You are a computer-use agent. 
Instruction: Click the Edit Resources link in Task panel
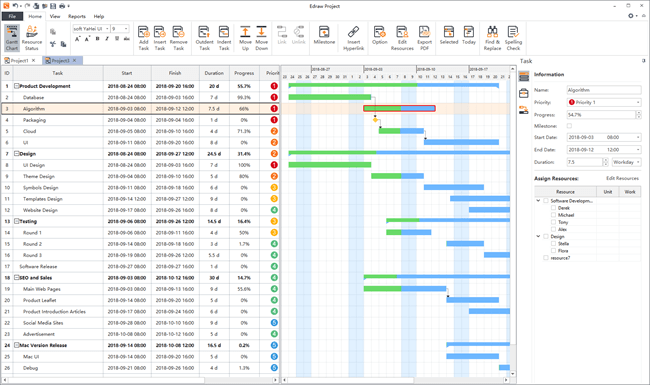pos(622,178)
